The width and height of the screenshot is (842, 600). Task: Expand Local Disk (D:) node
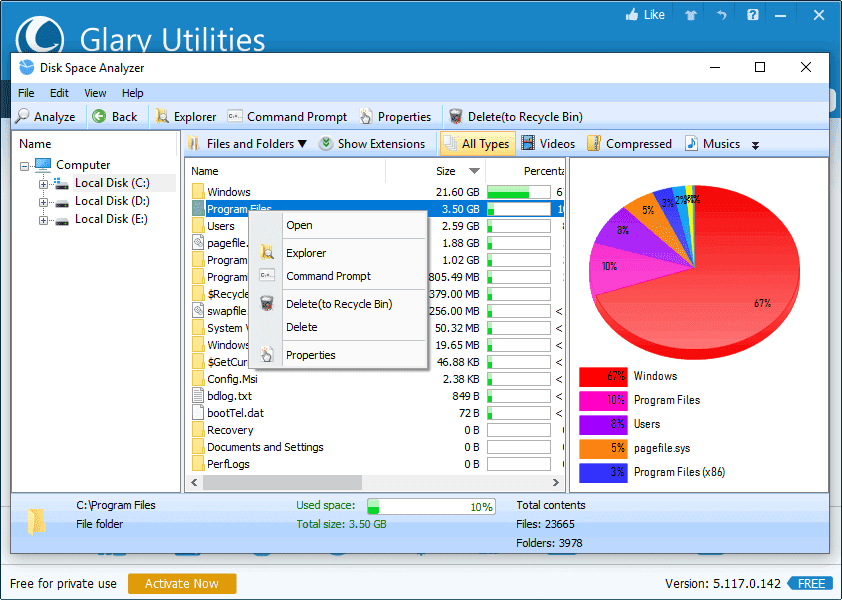43,203
